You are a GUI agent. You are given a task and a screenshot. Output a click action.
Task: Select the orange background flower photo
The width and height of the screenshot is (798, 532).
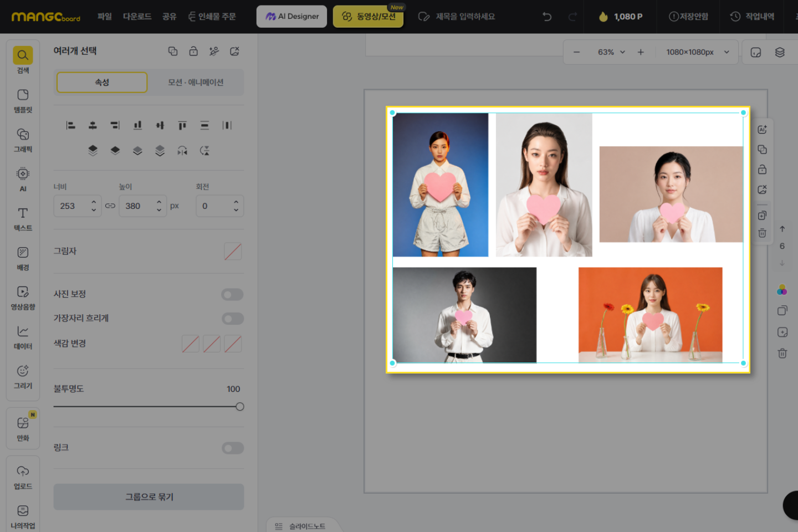point(651,315)
